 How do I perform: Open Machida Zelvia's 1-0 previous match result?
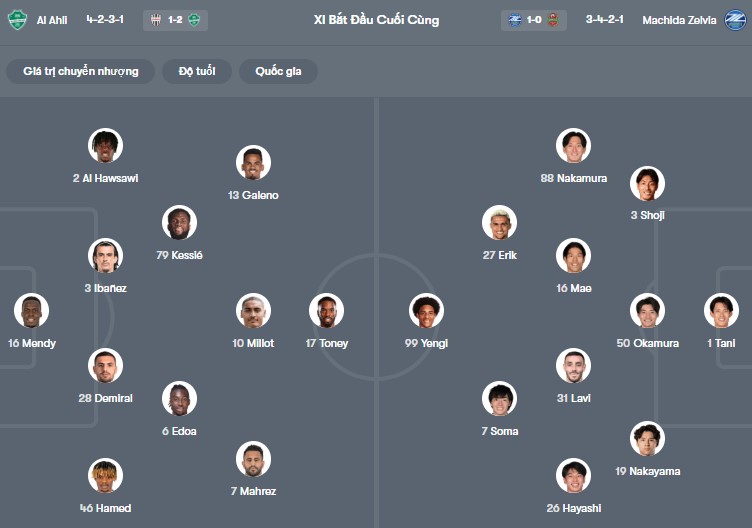535,20
